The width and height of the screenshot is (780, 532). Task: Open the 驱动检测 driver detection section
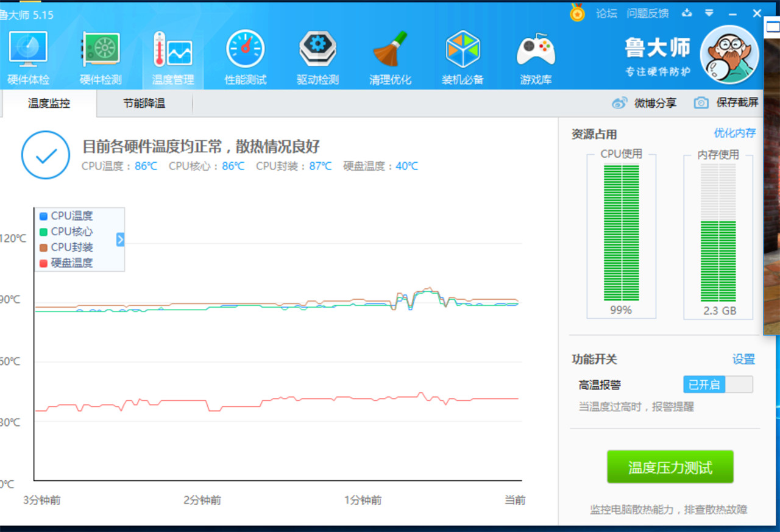tap(317, 59)
